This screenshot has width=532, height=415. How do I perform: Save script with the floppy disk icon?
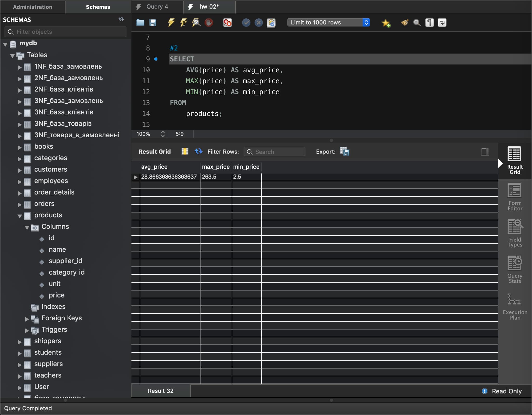pyautogui.click(x=153, y=23)
